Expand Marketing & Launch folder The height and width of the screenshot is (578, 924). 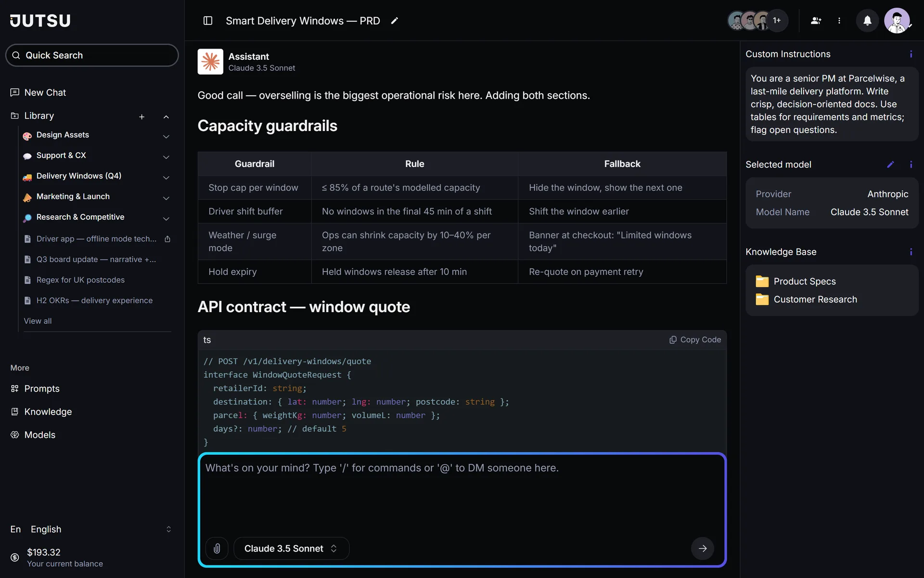click(x=166, y=198)
